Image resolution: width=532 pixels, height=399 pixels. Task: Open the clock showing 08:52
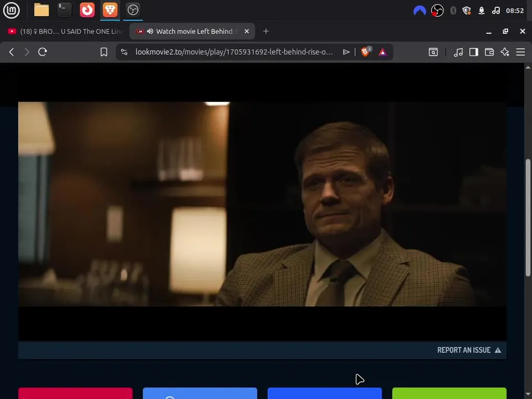[515, 11]
